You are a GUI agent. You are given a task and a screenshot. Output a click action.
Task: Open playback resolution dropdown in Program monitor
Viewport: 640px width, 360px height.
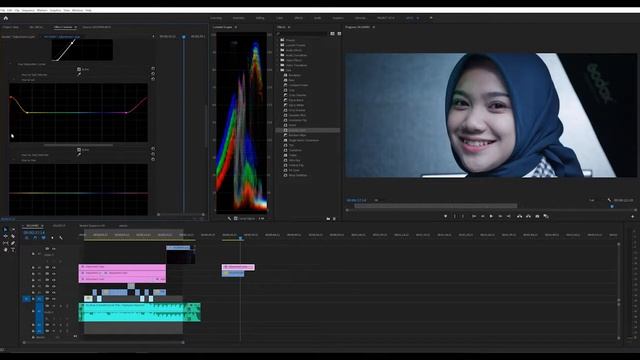tap(592, 200)
